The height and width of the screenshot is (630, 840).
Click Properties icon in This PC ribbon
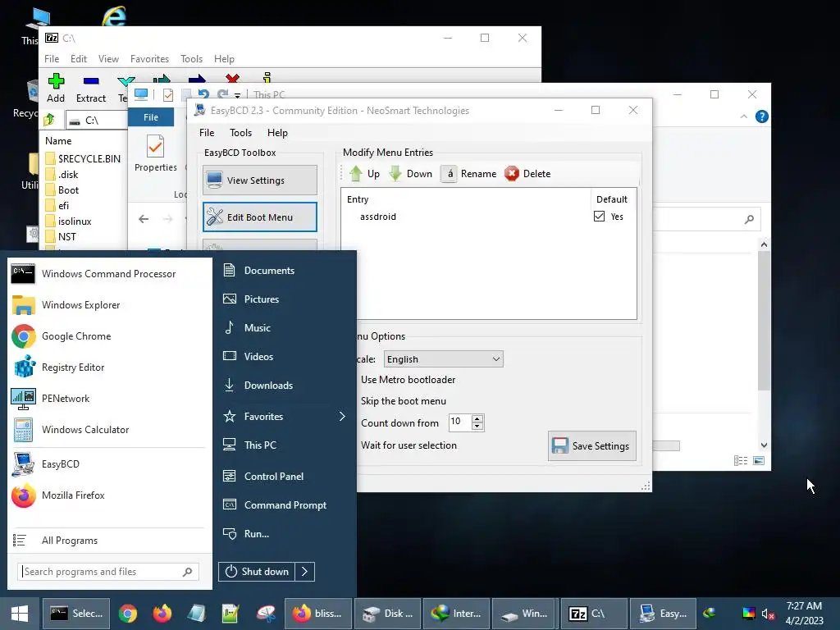click(x=155, y=153)
